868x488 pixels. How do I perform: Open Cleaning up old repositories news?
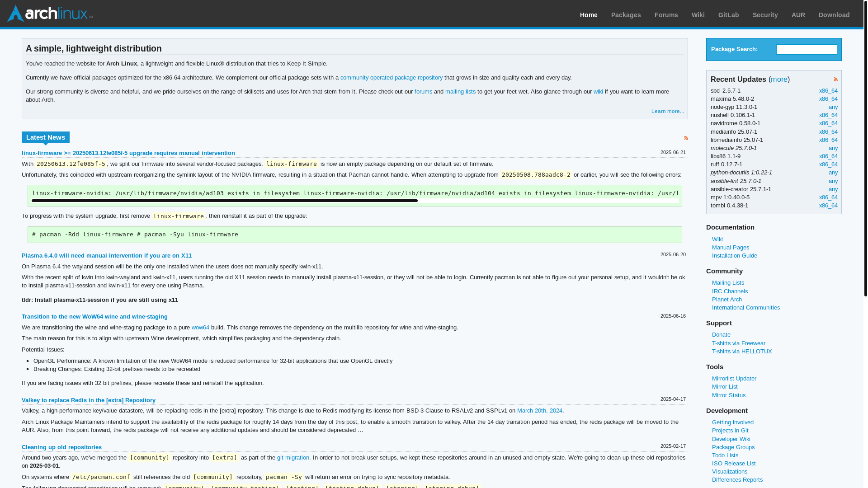61,447
